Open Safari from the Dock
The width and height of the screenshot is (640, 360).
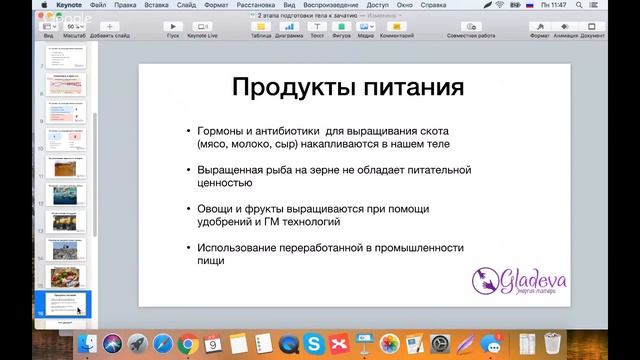(x=163, y=344)
